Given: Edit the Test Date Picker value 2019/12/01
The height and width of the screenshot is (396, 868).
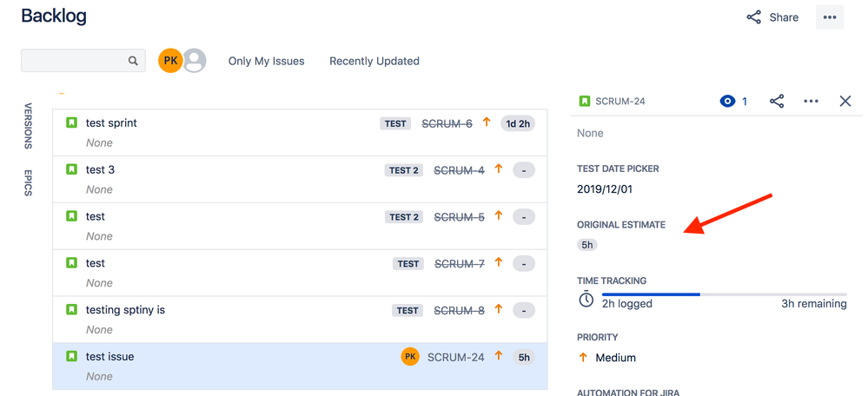Looking at the screenshot, I should (x=605, y=189).
